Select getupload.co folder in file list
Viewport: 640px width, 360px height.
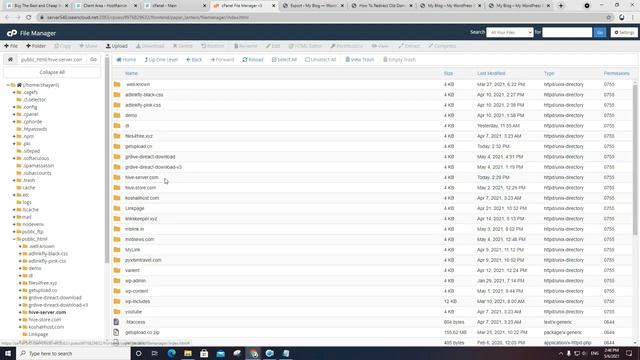click(139, 147)
